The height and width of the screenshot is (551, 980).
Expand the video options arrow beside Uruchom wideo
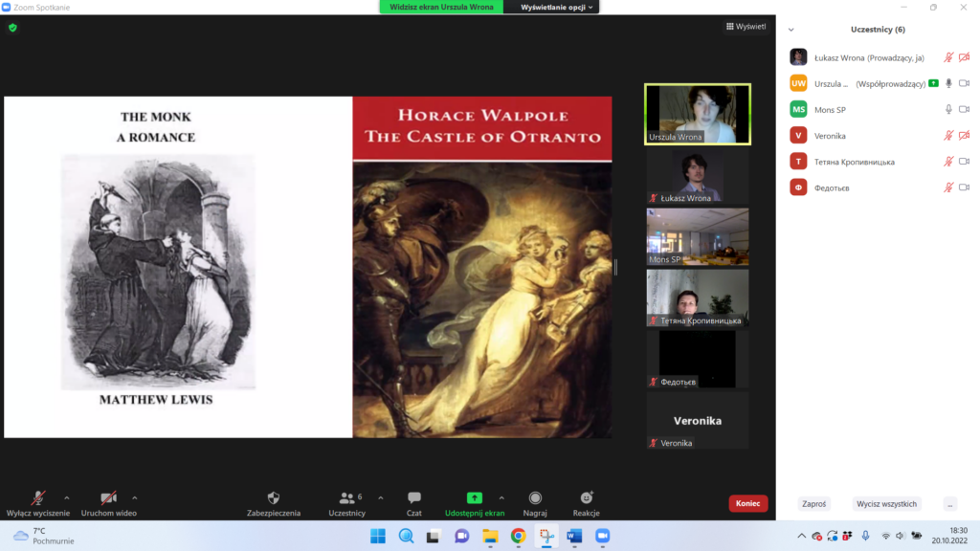point(134,497)
